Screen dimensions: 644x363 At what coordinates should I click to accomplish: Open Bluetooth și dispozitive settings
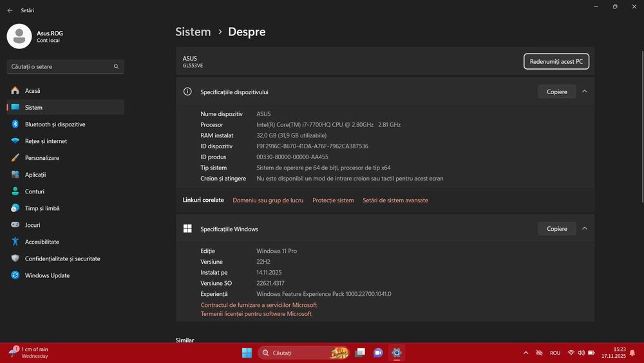(x=65, y=124)
